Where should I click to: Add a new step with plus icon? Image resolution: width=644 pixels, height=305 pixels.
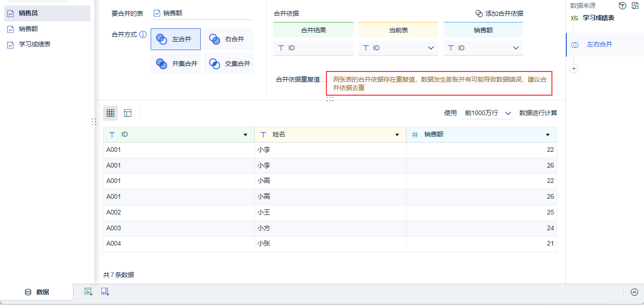[x=574, y=69]
